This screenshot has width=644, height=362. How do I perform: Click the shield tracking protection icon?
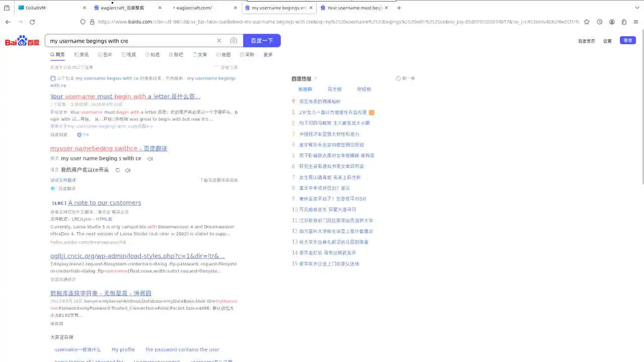pyautogui.click(x=83, y=22)
